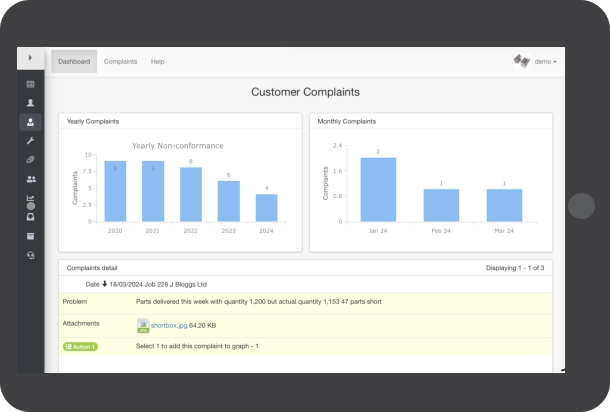Expand the sidebar with the arrow button

coord(30,60)
